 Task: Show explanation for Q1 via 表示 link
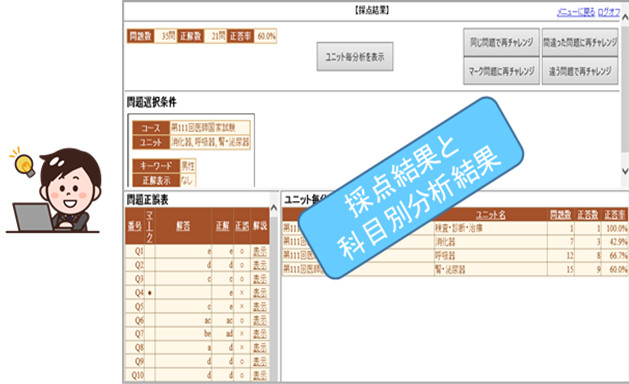tap(260, 252)
